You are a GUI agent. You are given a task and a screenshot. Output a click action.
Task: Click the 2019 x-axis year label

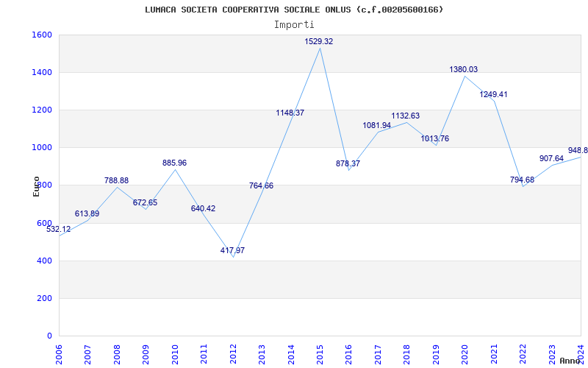click(436, 354)
